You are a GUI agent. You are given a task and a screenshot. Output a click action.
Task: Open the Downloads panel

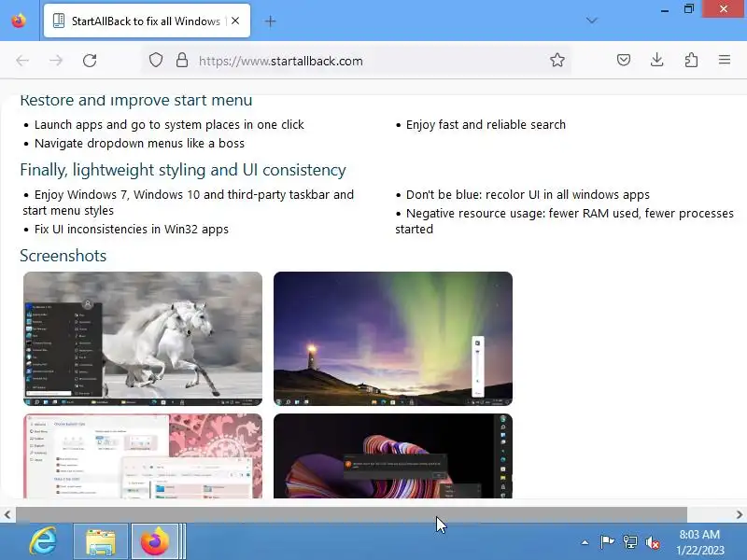[x=657, y=60]
